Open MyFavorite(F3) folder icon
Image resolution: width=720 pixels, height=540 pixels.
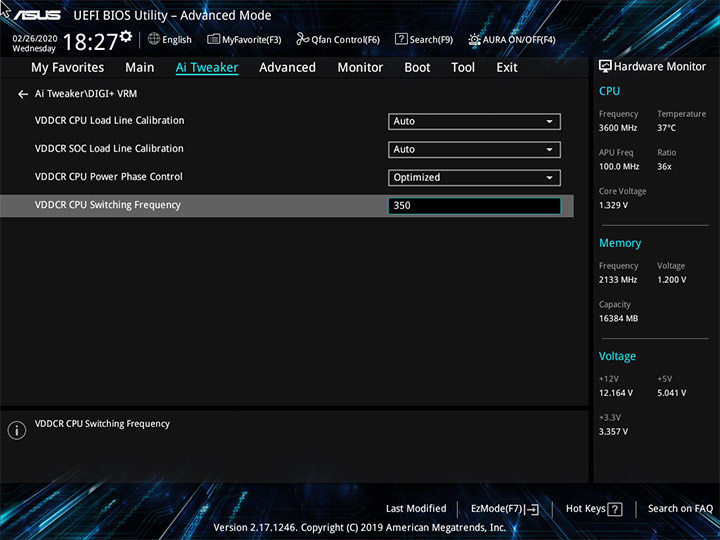pos(214,39)
